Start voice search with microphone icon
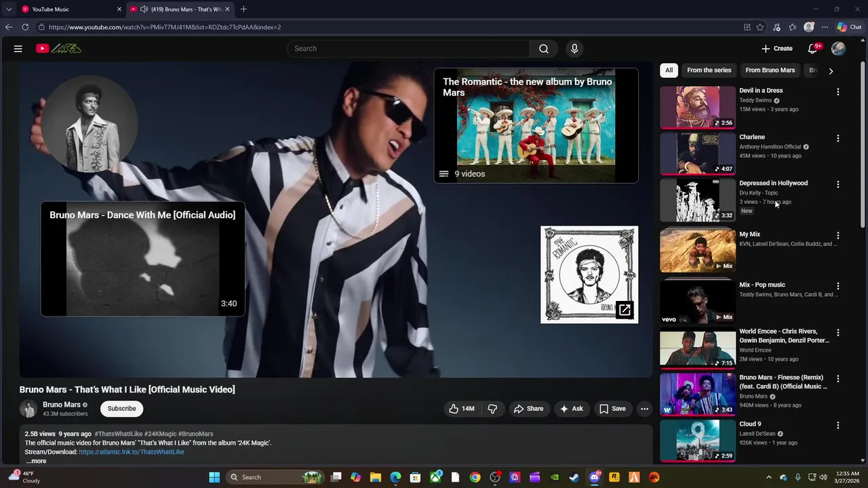The height and width of the screenshot is (488, 868). click(574, 49)
